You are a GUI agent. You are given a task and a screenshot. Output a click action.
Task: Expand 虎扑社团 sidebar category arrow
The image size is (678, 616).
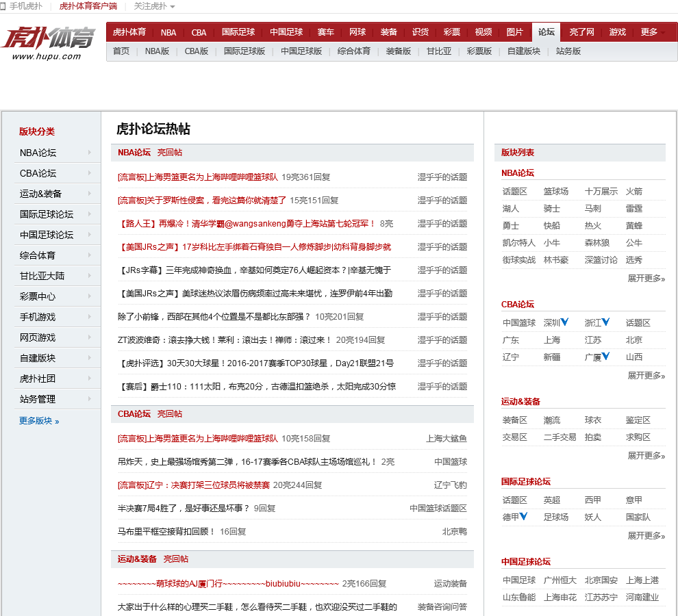90,378
